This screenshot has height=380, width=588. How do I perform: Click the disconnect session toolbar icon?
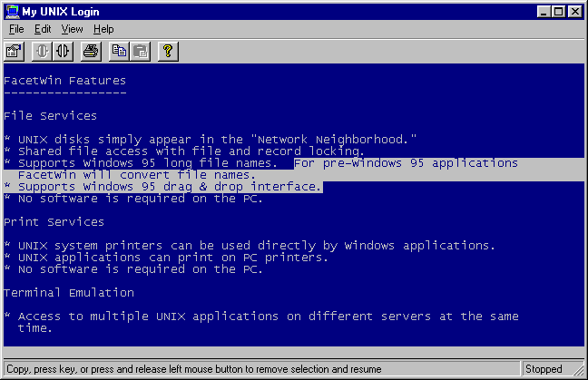click(62, 51)
